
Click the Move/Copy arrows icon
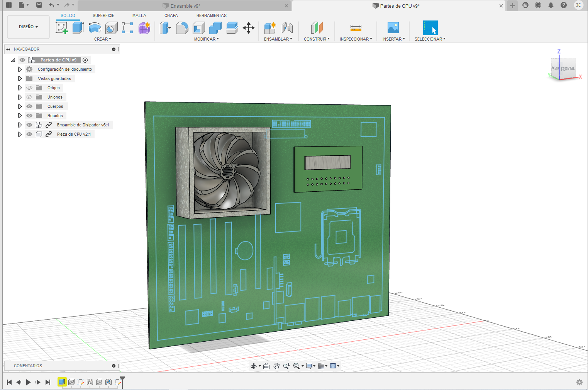(x=249, y=28)
